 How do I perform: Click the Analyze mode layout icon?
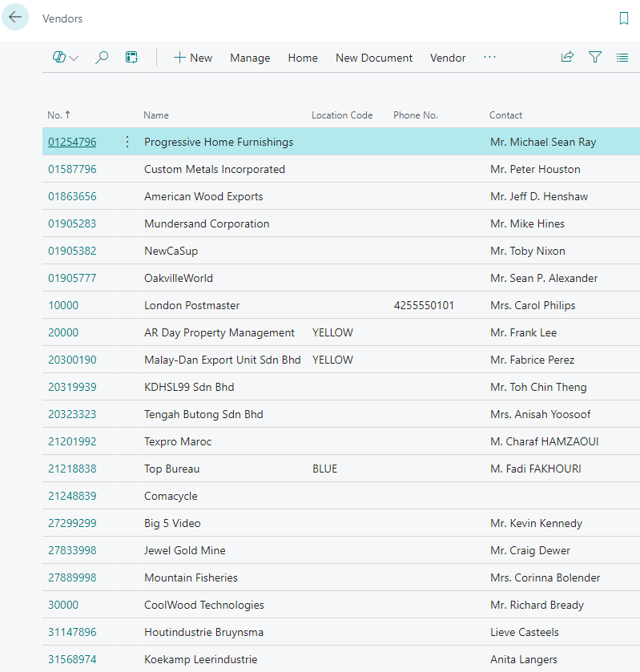tap(131, 58)
